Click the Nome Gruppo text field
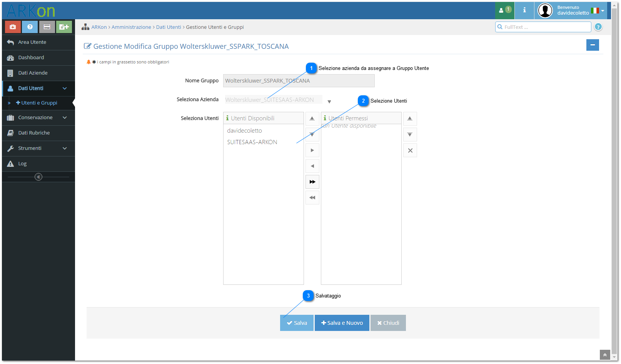The height and width of the screenshot is (364, 621). coord(299,81)
